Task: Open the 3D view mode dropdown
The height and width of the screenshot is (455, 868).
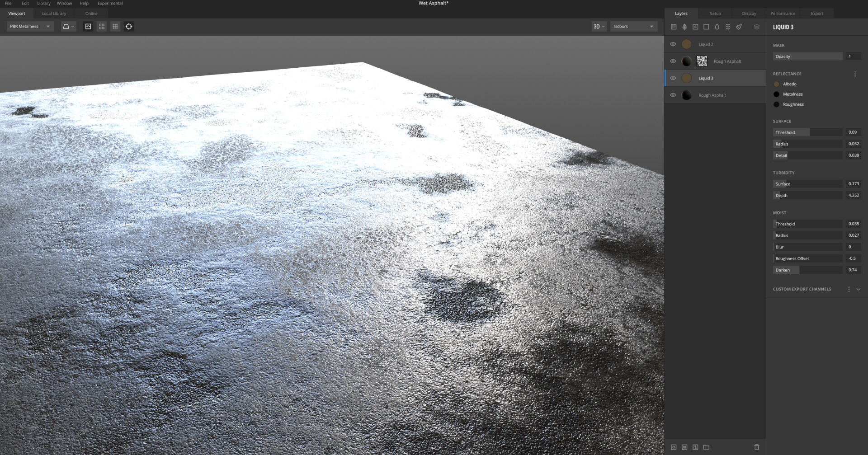Action: (598, 26)
